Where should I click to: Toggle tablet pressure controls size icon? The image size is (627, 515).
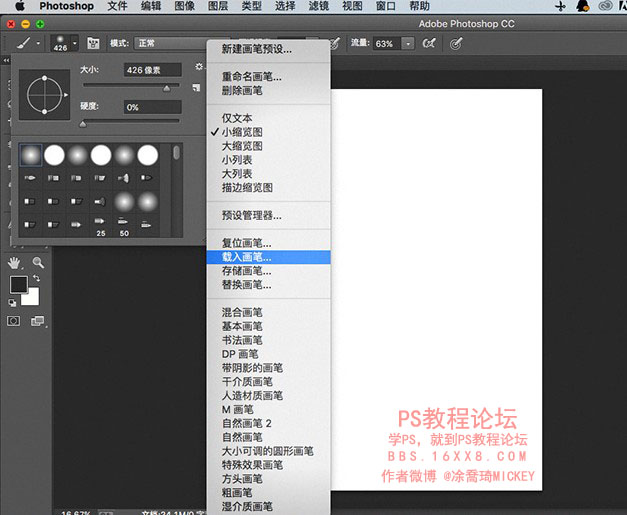tap(456, 43)
